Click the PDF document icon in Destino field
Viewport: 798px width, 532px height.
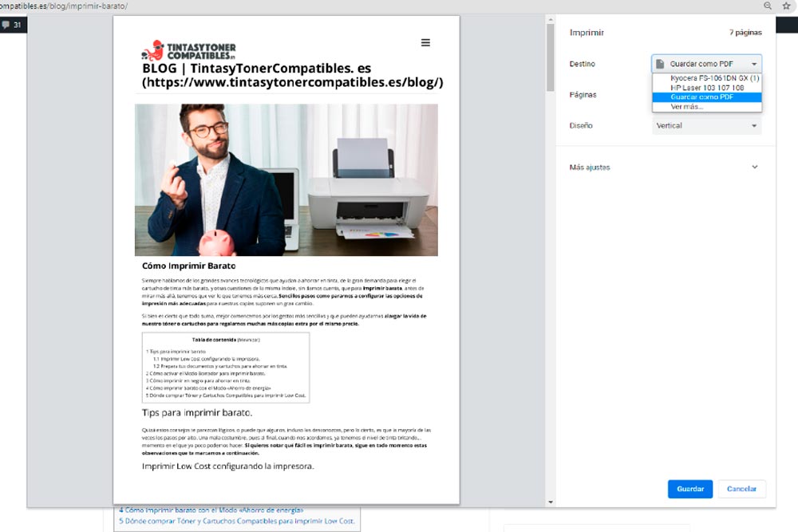tap(660, 64)
